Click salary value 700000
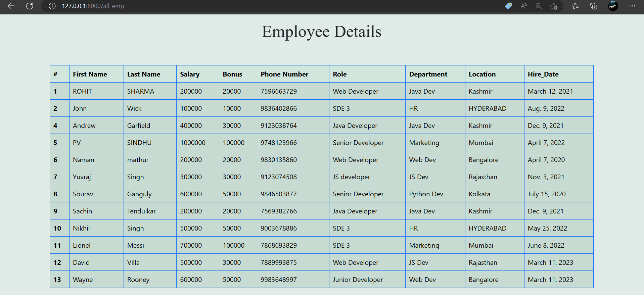The image size is (644, 295). (191, 245)
